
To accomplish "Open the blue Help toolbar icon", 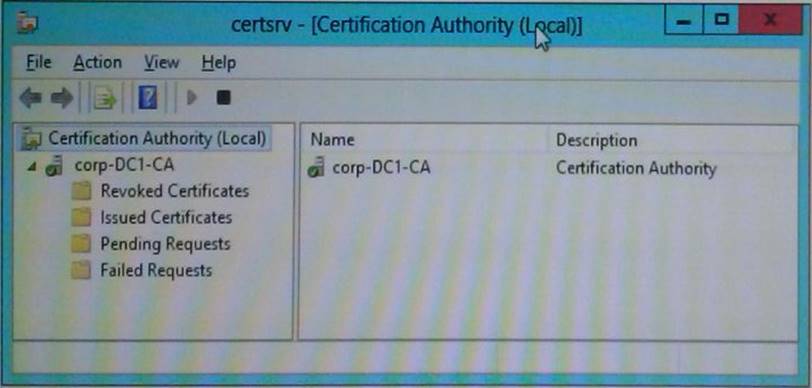I will (x=148, y=97).
